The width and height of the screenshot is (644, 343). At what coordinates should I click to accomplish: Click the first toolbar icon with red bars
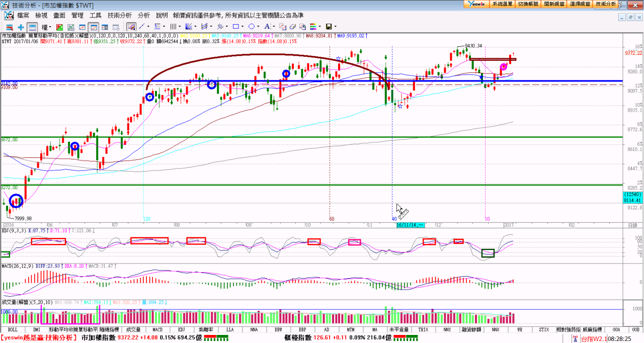pos(9,27)
